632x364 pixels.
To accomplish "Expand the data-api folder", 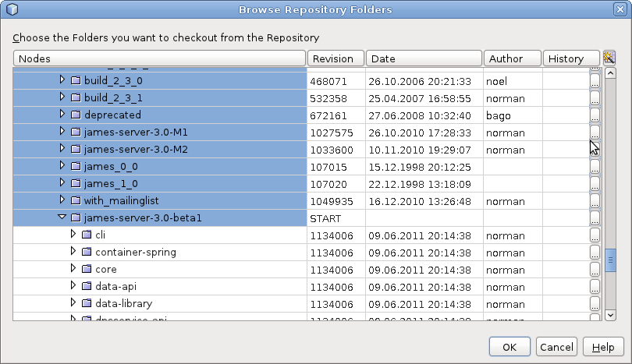I will pos(74,286).
